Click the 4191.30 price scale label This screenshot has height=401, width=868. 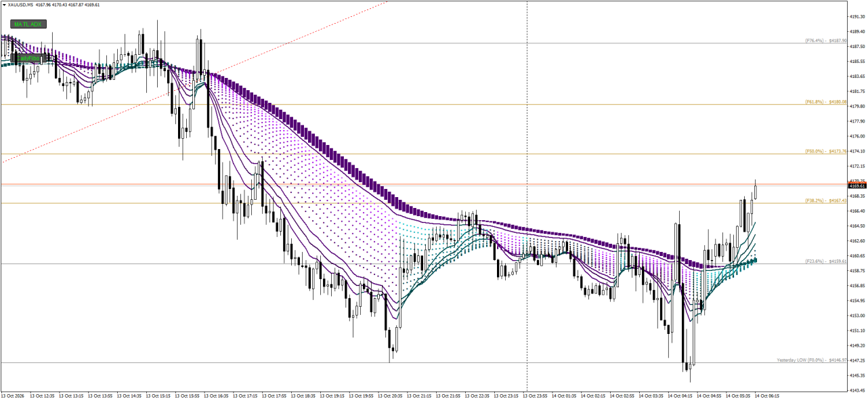coord(858,17)
